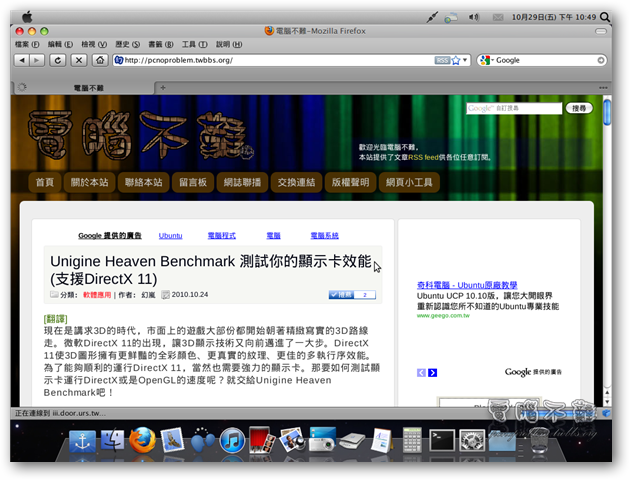The image size is (630, 480).
Task: Go to Firefox Home page icon
Action: 100,60
